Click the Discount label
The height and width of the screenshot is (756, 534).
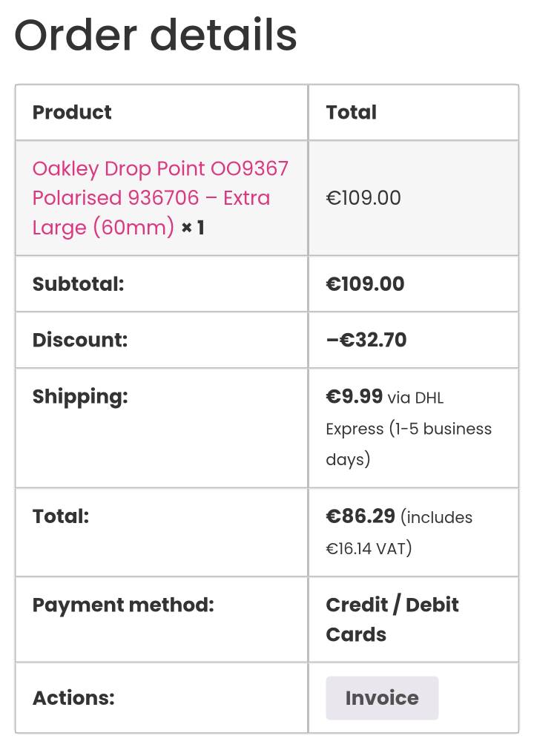80,340
